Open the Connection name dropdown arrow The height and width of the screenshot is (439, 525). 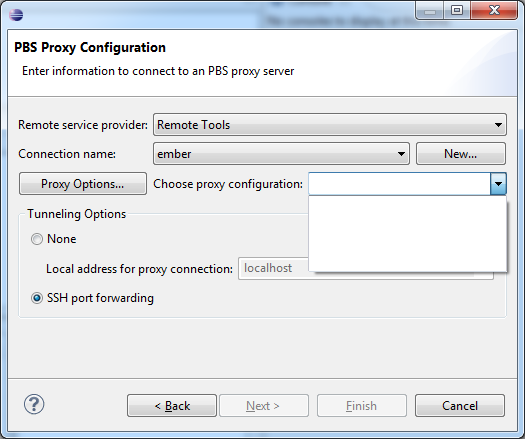[x=401, y=154]
